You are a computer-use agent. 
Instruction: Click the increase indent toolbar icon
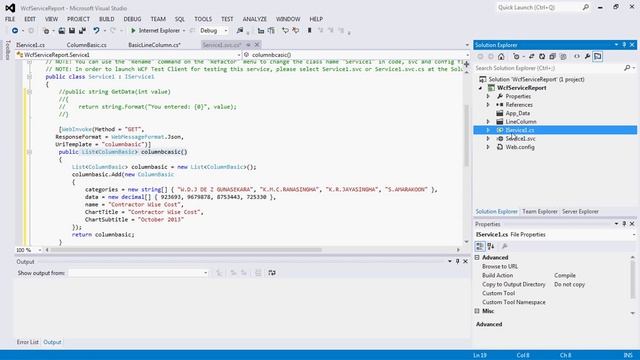(x=271, y=31)
